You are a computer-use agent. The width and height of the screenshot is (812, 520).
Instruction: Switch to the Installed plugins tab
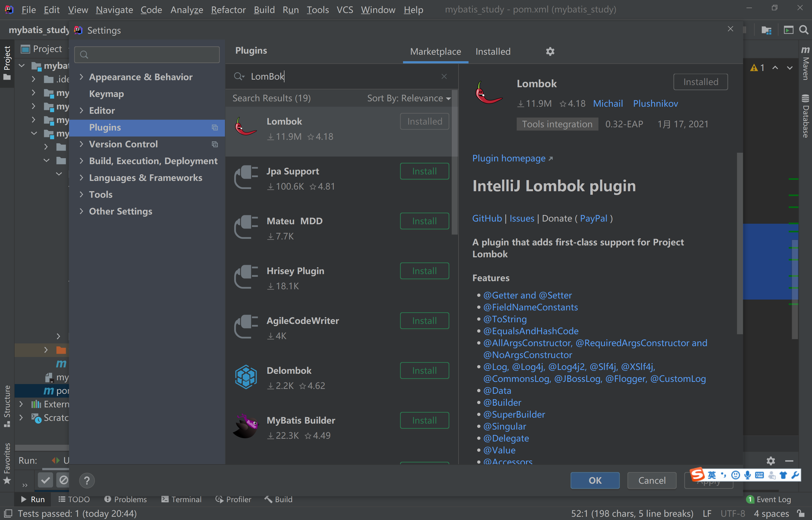[493, 52]
